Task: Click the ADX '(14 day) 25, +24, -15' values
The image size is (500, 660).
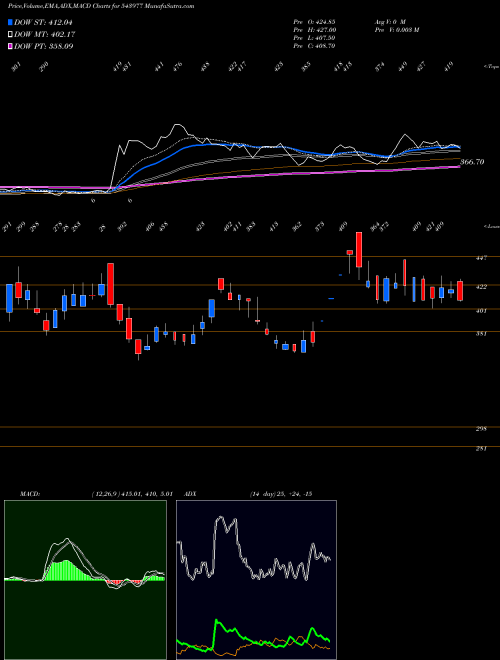Action: pos(281,494)
